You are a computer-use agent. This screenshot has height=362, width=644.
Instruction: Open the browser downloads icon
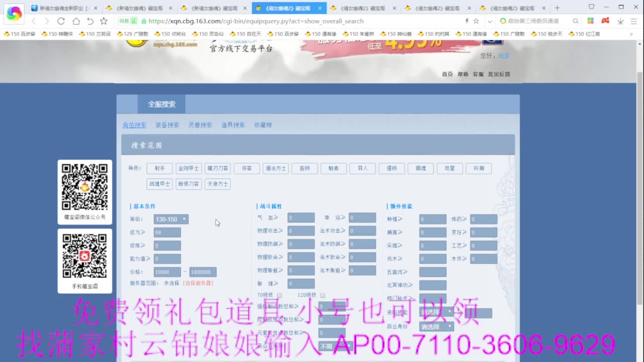point(620,21)
